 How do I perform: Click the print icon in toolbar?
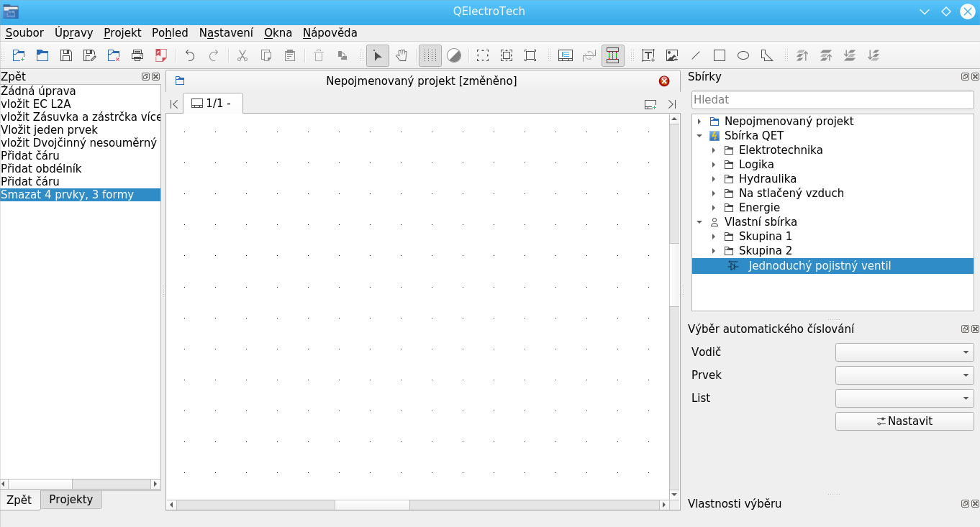coord(137,55)
